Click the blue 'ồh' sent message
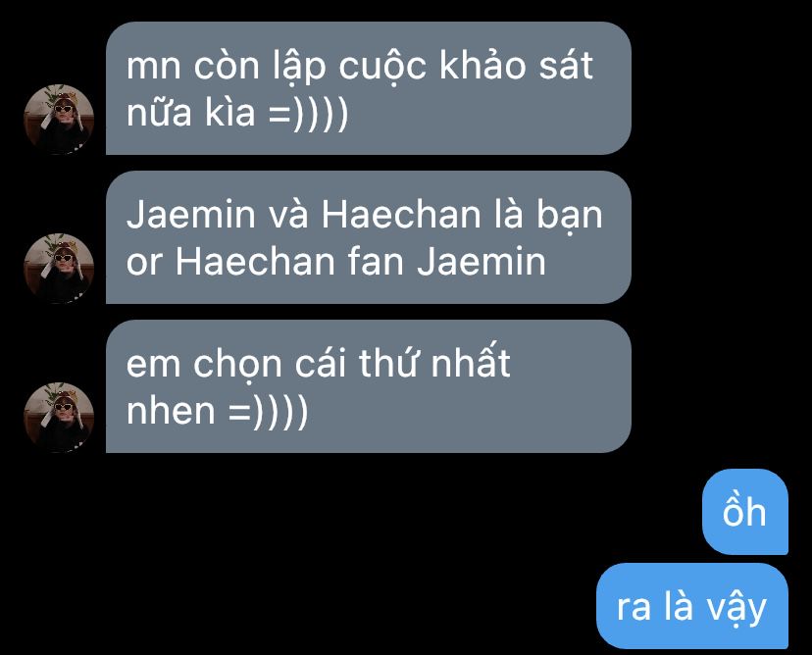Screen dimensions: 812x655 [x=744, y=512]
